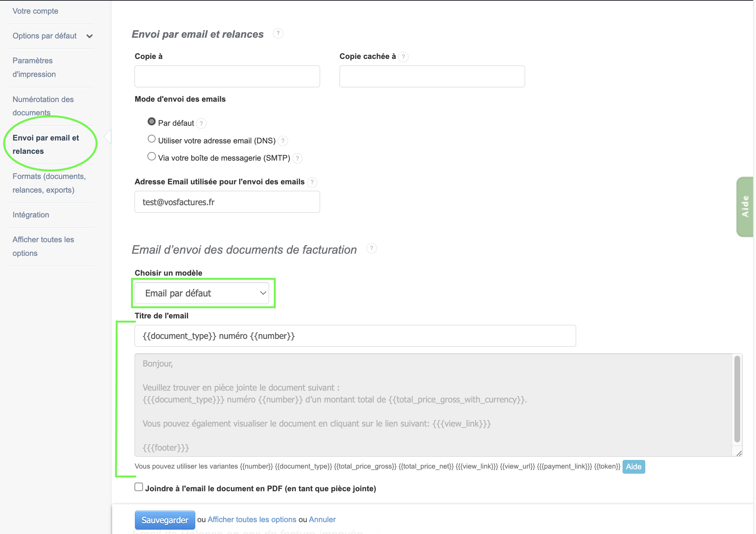Open help for Email d'envoi des documents
The height and width of the screenshot is (534, 756).
371,248
